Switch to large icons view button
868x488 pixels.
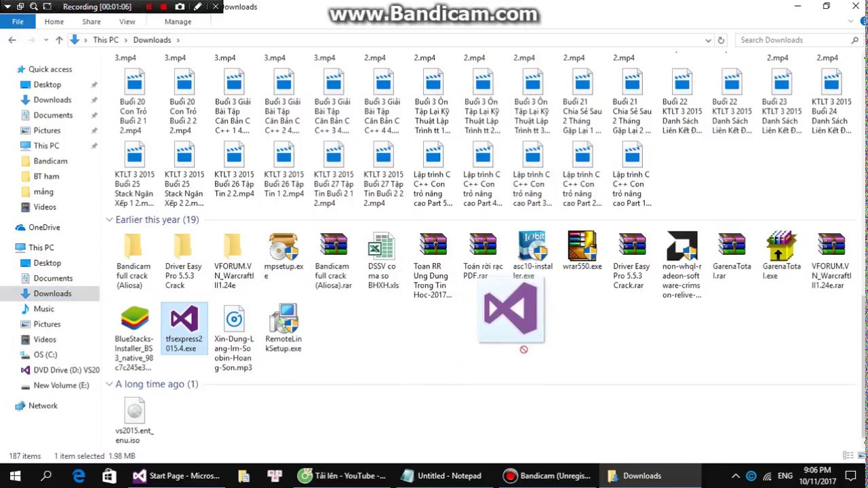[860, 455]
